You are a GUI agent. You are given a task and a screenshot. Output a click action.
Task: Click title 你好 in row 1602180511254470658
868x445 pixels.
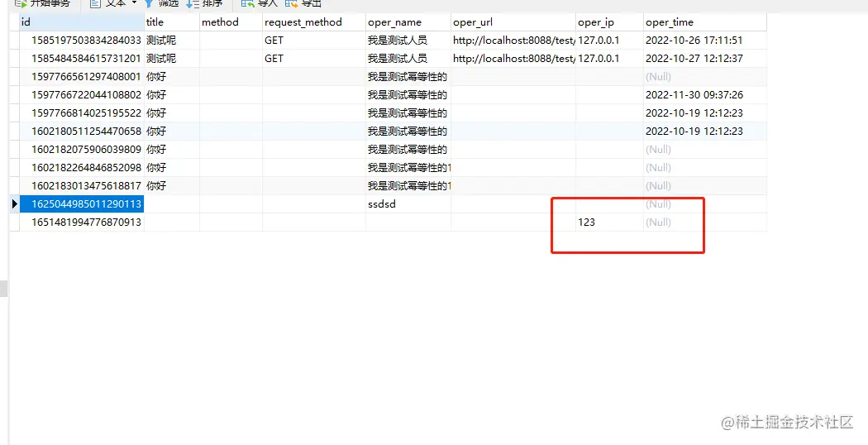[x=156, y=132]
